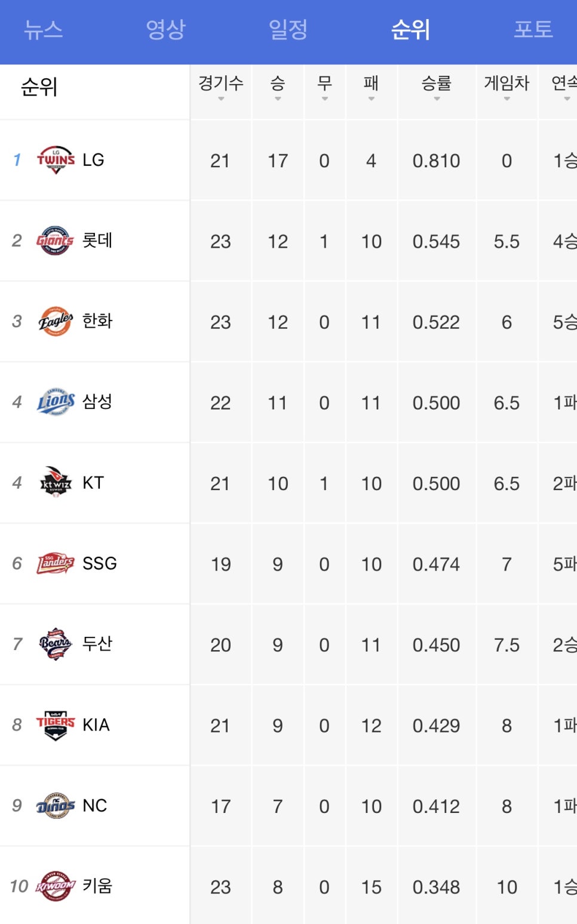
Task: Tap the KIA Tigers logo
Action: point(56,725)
